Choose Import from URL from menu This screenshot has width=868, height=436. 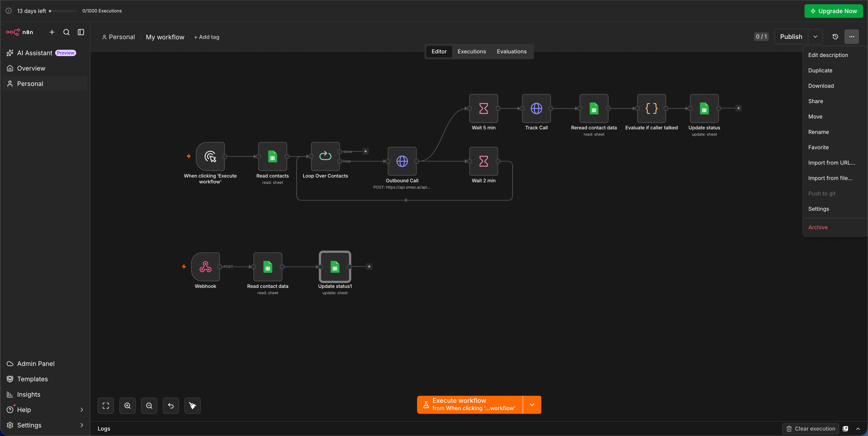point(835,163)
